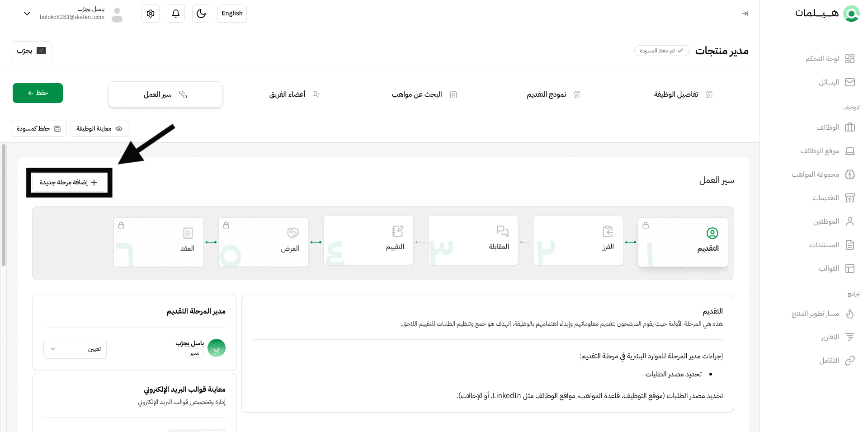The width and height of the screenshot is (868, 432).
Task: Click معاينة الوظيفة preview button
Action: pyautogui.click(x=99, y=129)
